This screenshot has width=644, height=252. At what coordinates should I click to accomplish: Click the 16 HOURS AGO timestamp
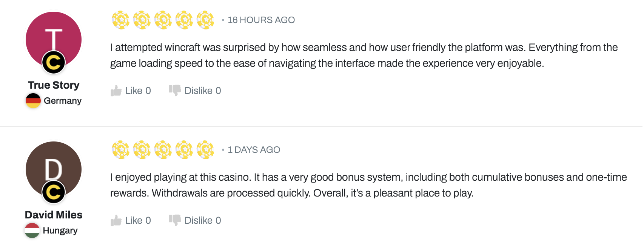pyautogui.click(x=261, y=20)
